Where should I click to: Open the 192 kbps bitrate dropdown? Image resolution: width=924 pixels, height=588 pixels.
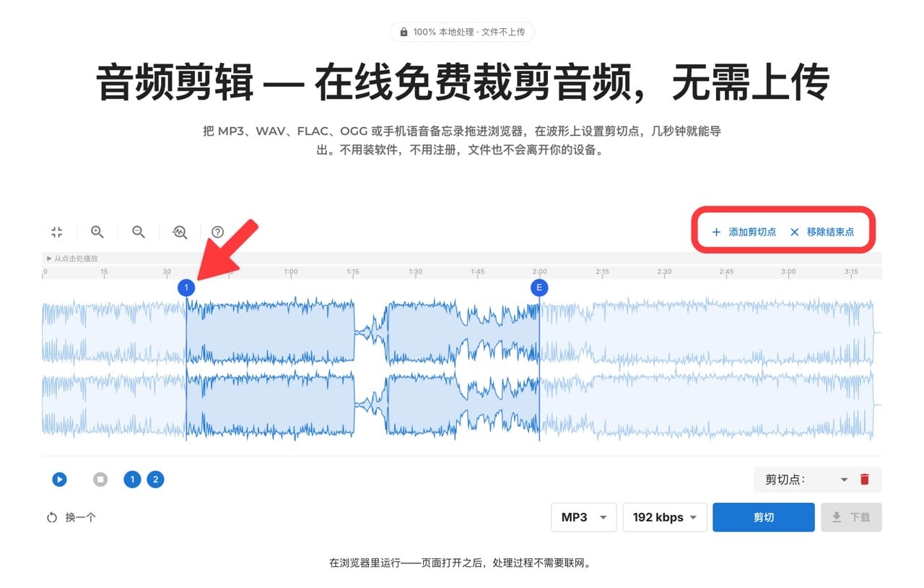pyautogui.click(x=665, y=517)
